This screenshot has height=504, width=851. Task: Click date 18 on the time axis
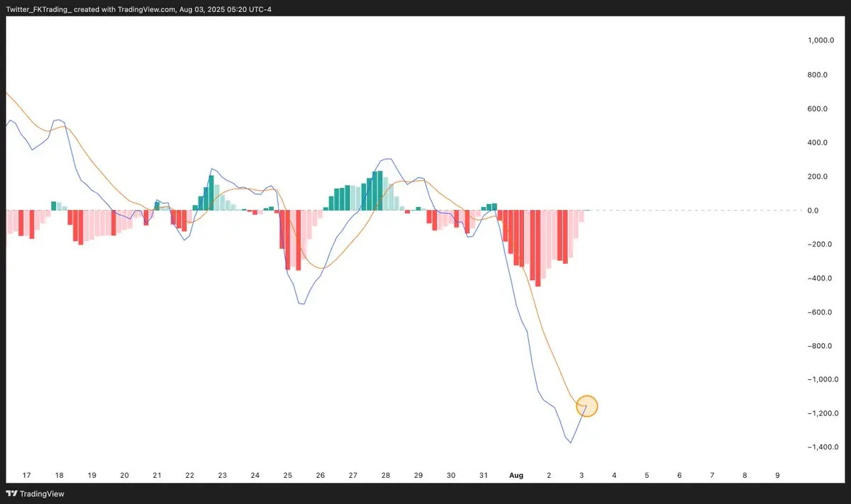coord(60,475)
